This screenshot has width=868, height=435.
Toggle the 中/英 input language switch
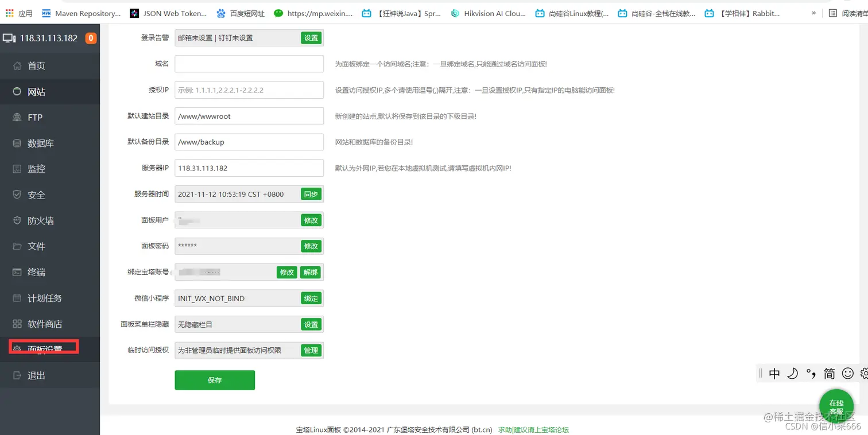774,373
